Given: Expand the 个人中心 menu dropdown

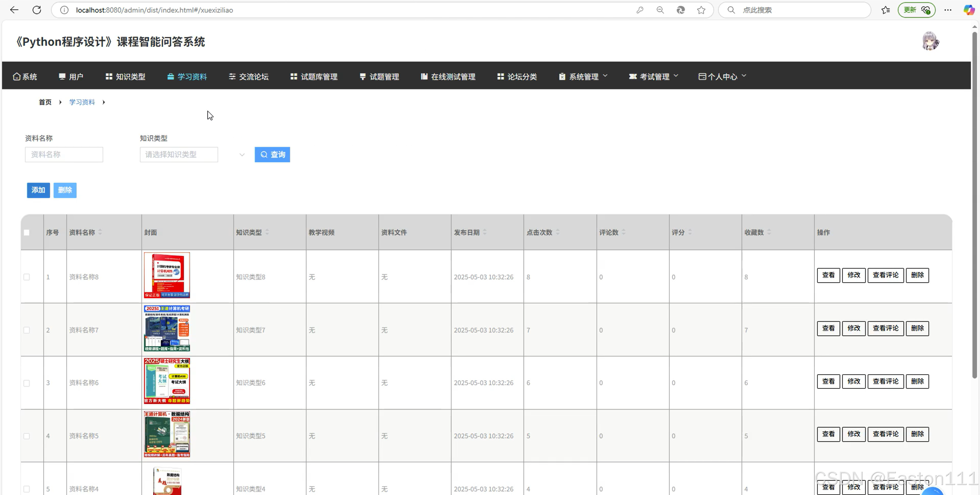Looking at the screenshot, I should pos(722,76).
